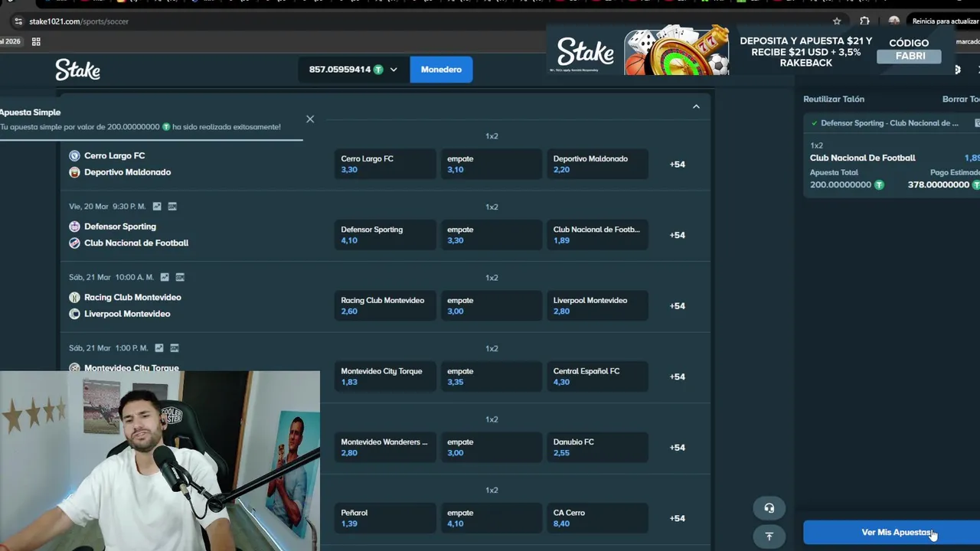Click the Defensor Sporting team crest
The width and height of the screenshot is (980, 551).
(x=74, y=227)
